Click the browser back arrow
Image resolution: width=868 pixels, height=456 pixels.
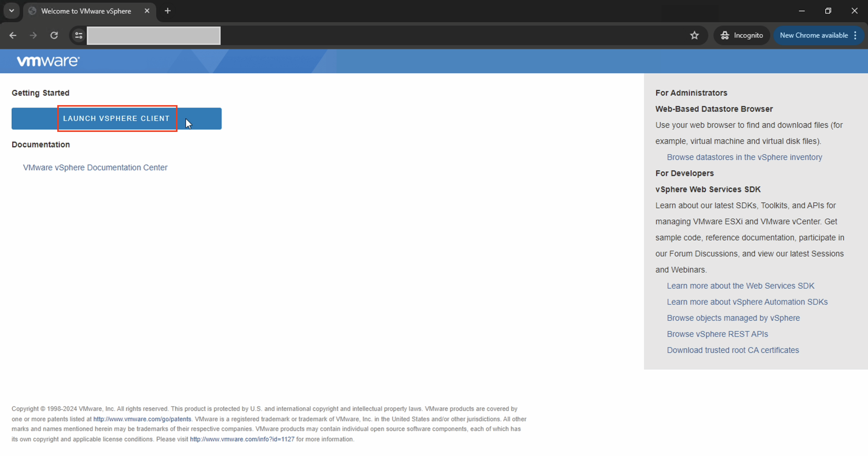tap(13, 35)
